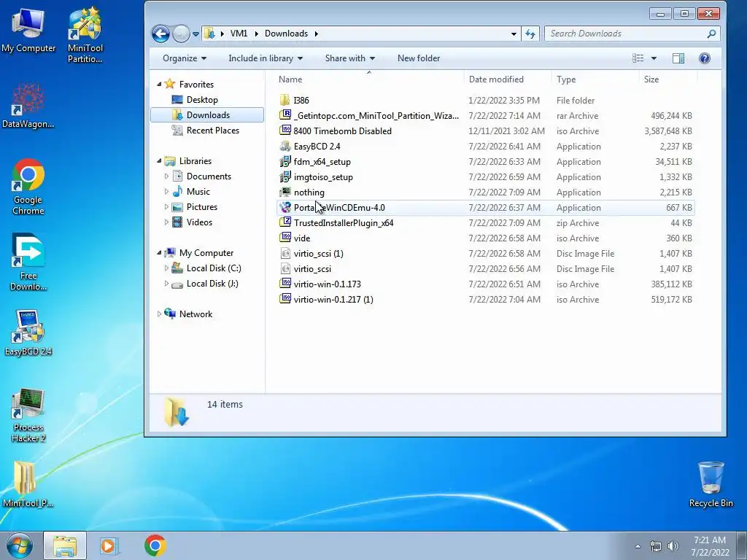Open Windows Explorer from the taskbar
This screenshot has width=747, height=560.
click(x=65, y=545)
